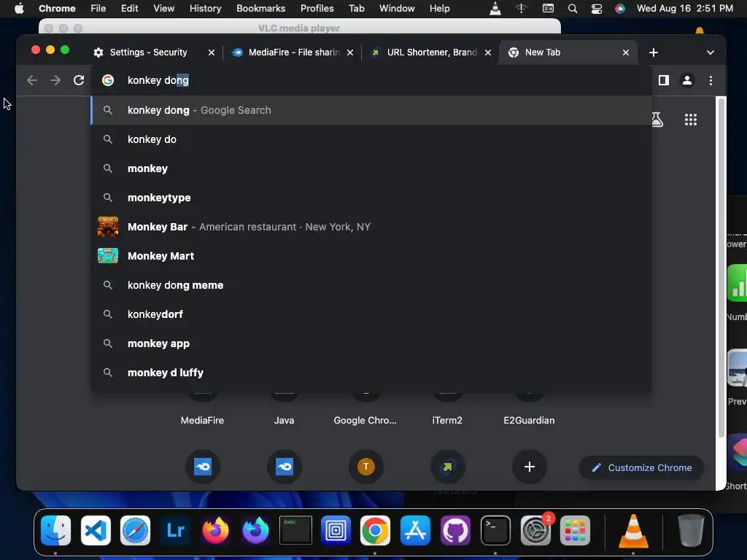
Task: Open Monkey Mart suggestion
Action: tap(371, 256)
